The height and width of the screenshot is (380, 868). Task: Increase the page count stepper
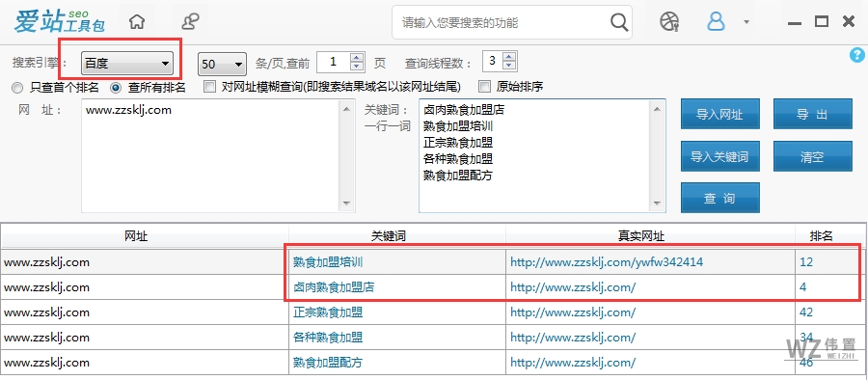[x=357, y=57]
